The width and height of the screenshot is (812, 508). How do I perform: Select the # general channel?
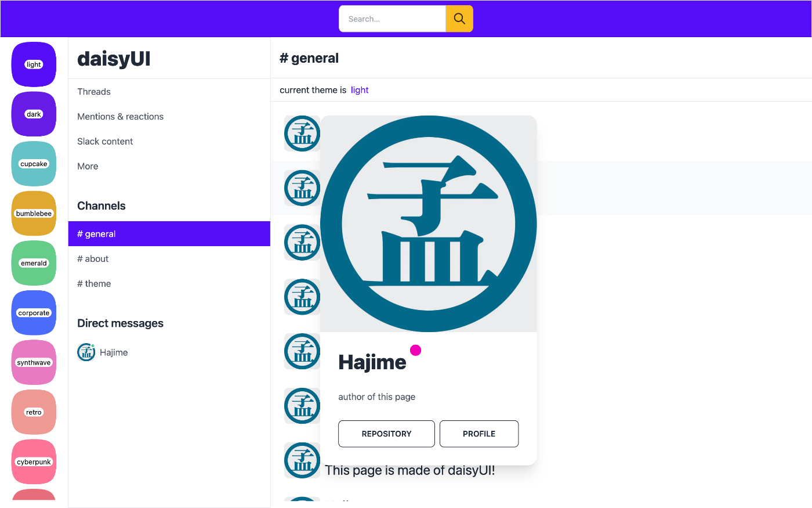[169, 234]
